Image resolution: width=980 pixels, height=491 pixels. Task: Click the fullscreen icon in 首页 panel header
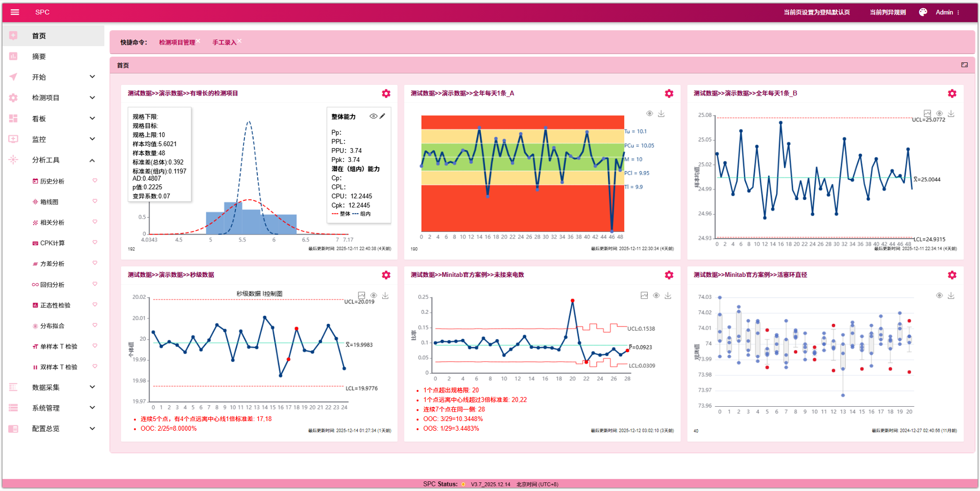click(x=964, y=65)
